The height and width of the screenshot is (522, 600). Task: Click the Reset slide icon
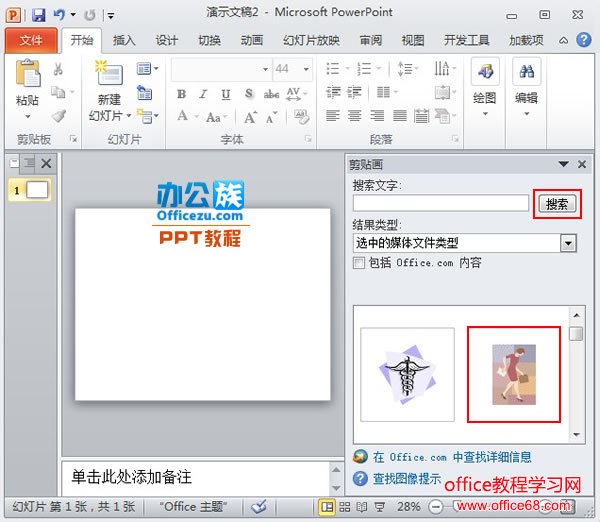[145, 93]
